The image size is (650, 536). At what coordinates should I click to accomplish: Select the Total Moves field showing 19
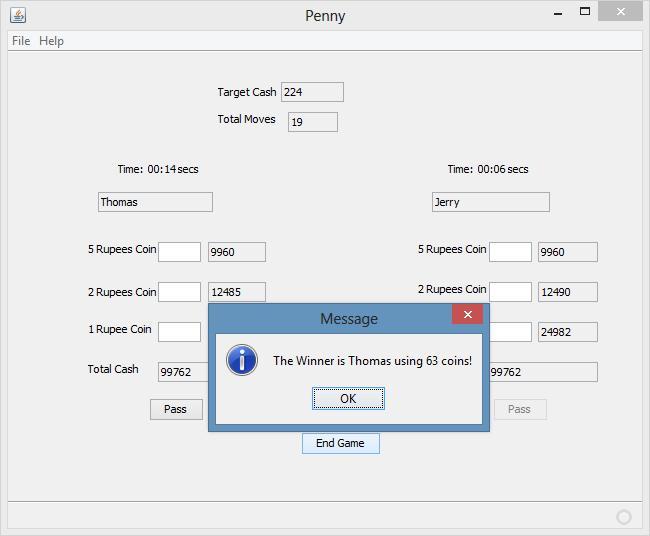[x=312, y=122]
